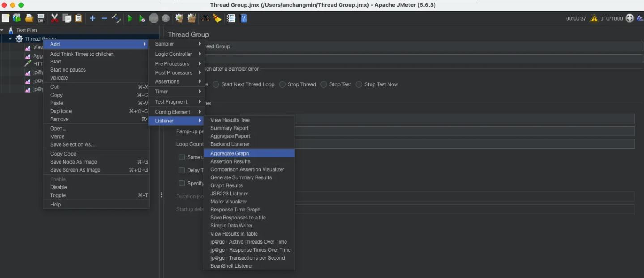Click the New test plan toolbar icon

(x=5, y=18)
